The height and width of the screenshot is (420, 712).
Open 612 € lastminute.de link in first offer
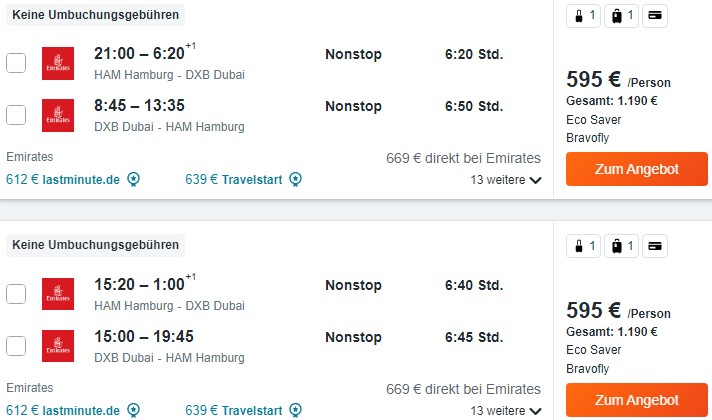coord(63,179)
